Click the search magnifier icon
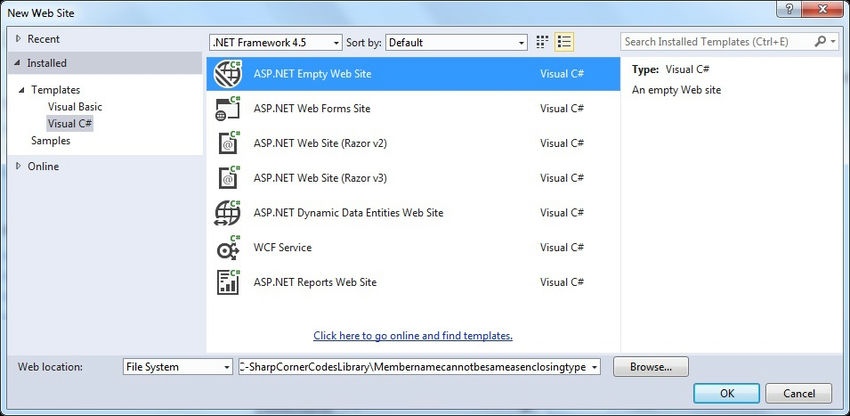Screen dimensions: 850x416 820,42
